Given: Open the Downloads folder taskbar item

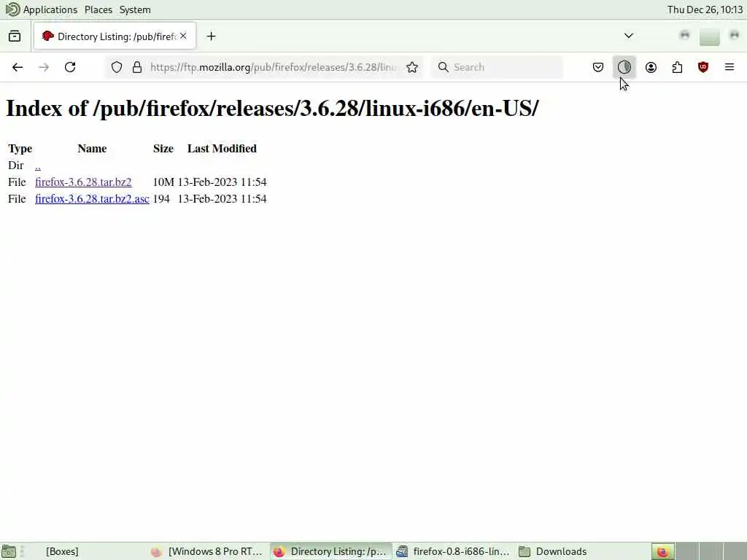Looking at the screenshot, I should pyautogui.click(x=554, y=551).
